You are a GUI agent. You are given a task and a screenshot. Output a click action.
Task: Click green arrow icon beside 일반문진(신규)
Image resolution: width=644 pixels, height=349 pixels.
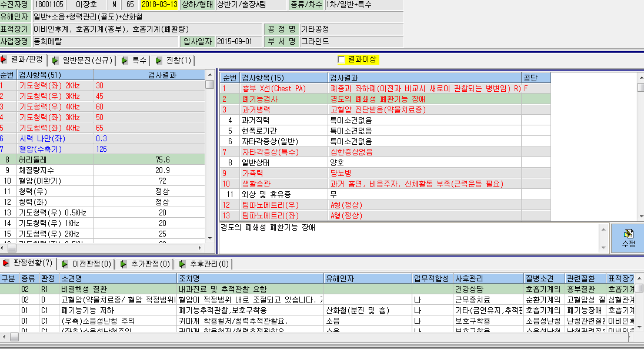click(x=55, y=61)
